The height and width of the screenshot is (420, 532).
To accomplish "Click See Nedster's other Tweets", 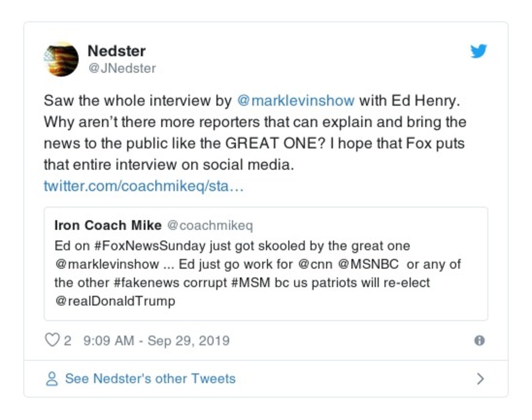I will (150, 379).
